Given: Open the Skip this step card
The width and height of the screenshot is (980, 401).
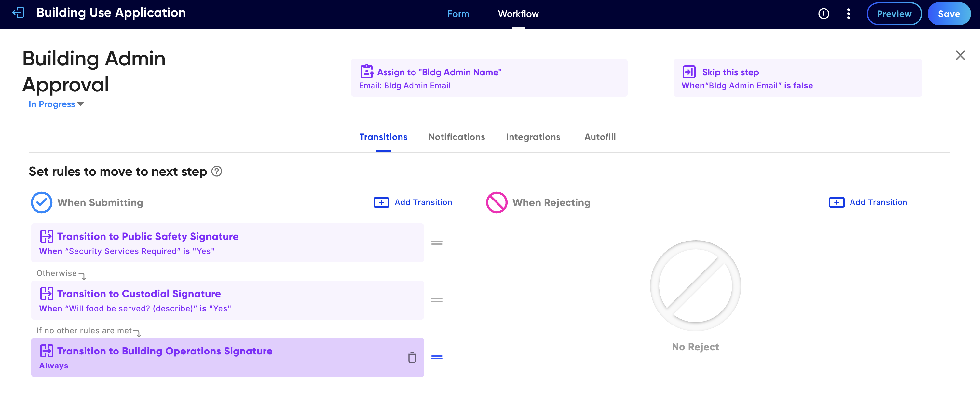Looking at the screenshot, I should [x=797, y=77].
